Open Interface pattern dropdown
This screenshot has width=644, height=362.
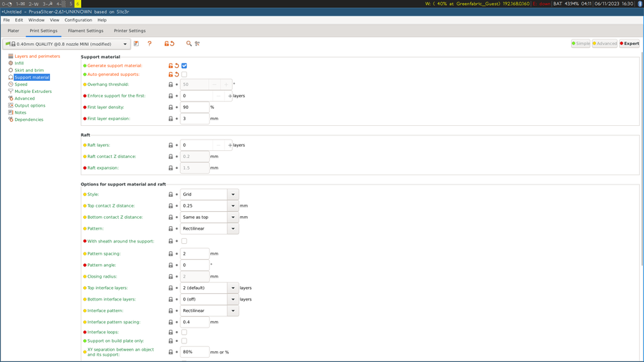(x=233, y=310)
